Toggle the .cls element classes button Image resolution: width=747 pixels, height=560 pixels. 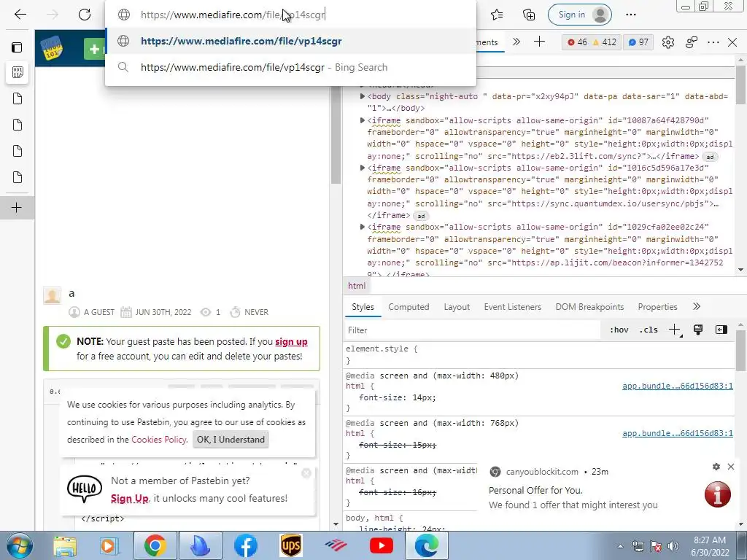click(x=649, y=330)
